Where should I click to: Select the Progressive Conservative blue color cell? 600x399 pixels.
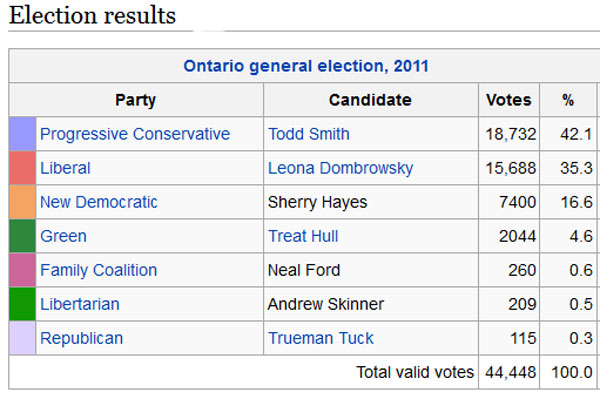pyautogui.click(x=23, y=134)
